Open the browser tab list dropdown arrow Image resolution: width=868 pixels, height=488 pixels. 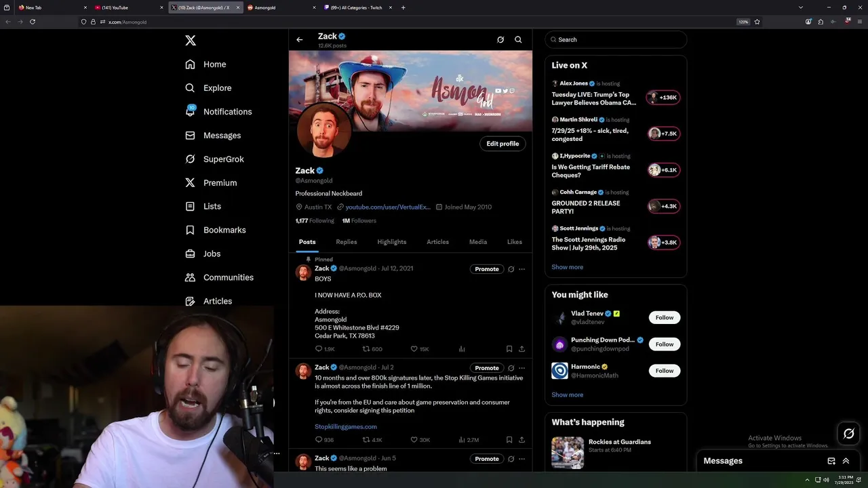pos(801,7)
